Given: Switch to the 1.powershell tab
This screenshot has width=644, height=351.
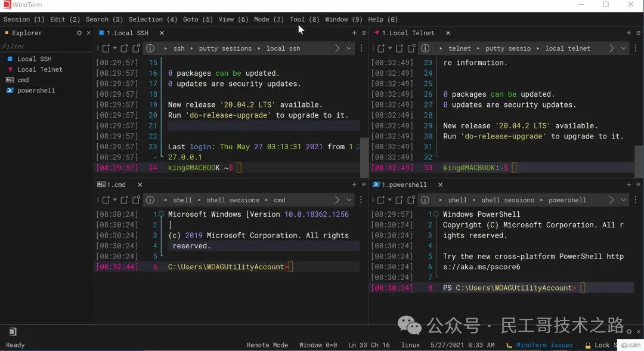Looking at the screenshot, I should click(x=404, y=184).
